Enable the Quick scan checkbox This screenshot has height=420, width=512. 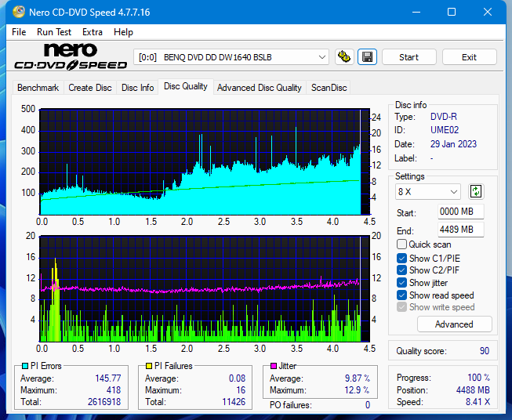click(x=401, y=244)
